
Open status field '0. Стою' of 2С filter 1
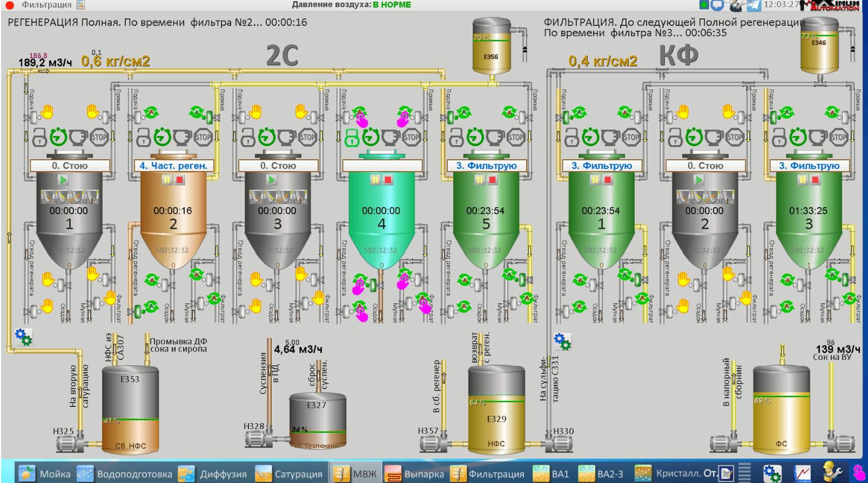click(70, 165)
